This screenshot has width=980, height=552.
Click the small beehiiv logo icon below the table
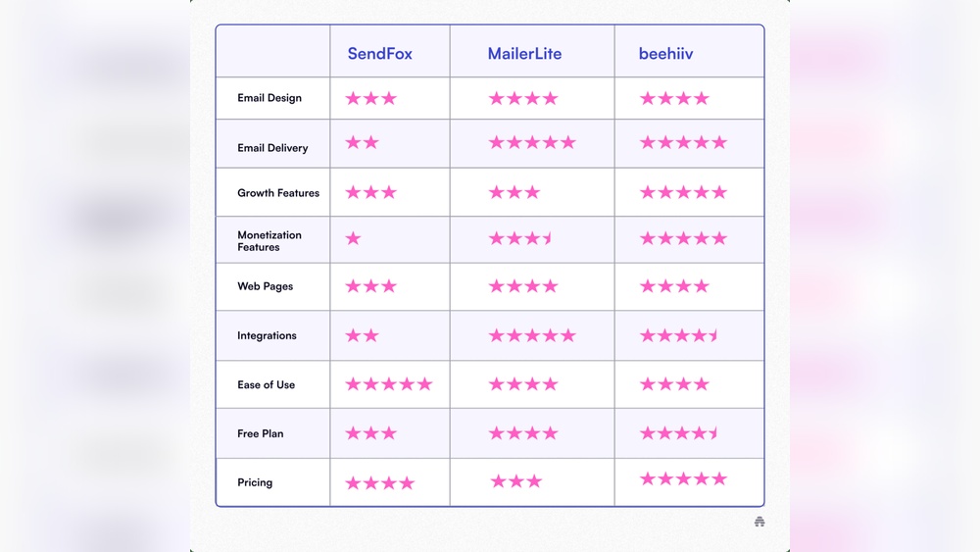[759, 522]
